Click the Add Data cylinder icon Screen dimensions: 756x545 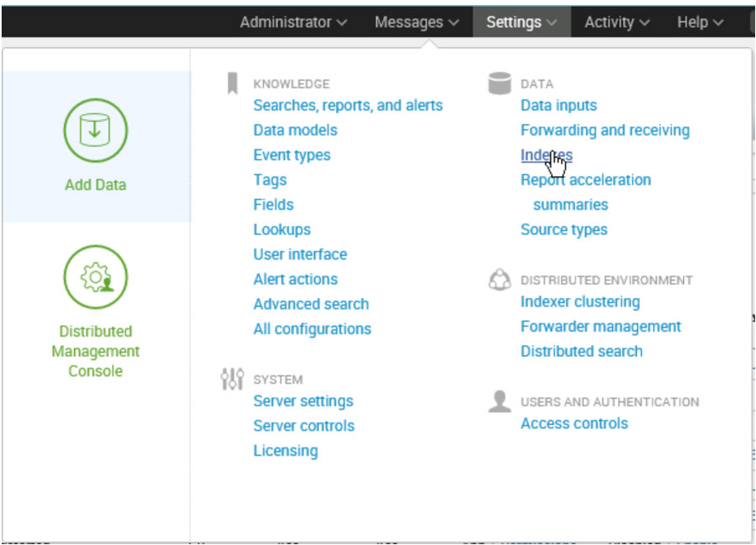click(95, 130)
